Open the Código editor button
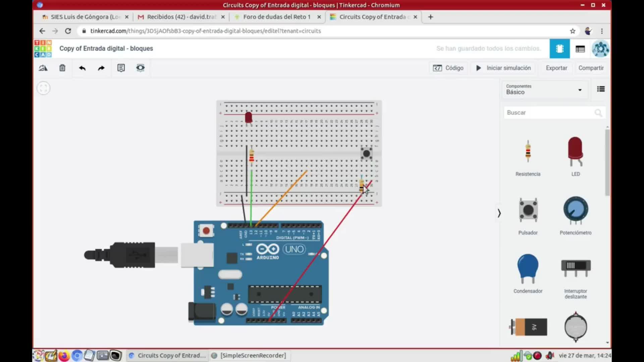The image size is (644, 362). [448, 68]
